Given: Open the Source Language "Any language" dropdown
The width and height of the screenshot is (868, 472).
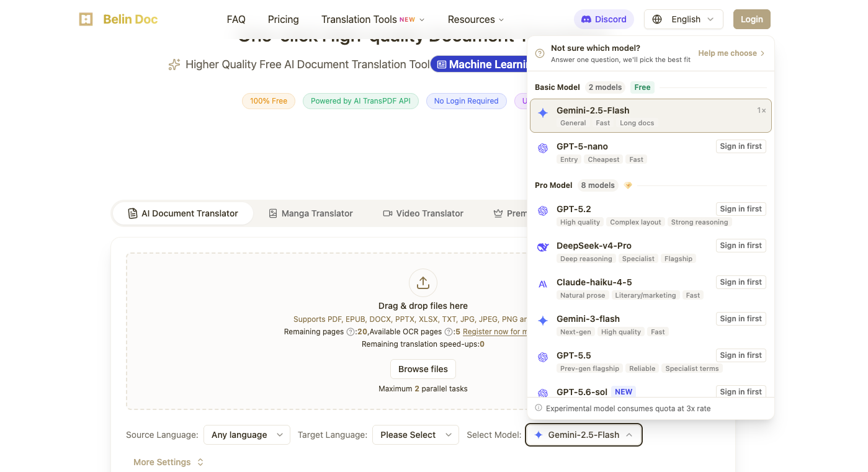Looking at the screenshot, I should (247, 435).
